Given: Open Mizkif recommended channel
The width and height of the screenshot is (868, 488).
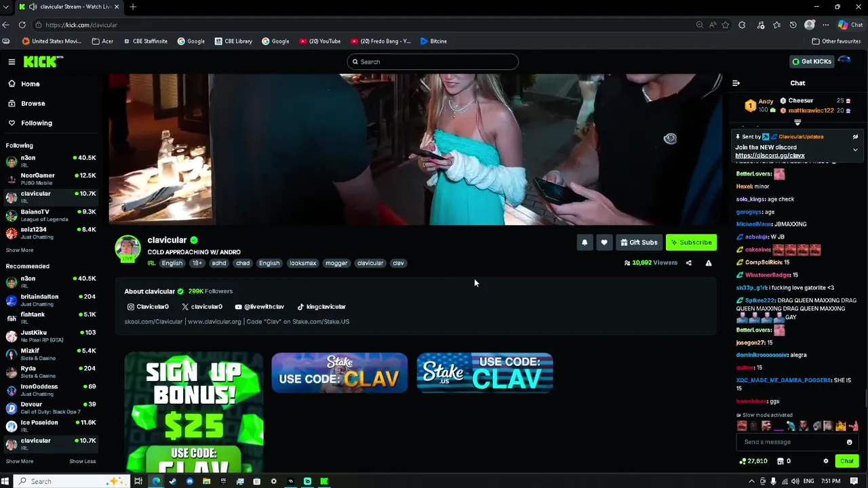Looking at the screenshot, I should coord(51,354).
